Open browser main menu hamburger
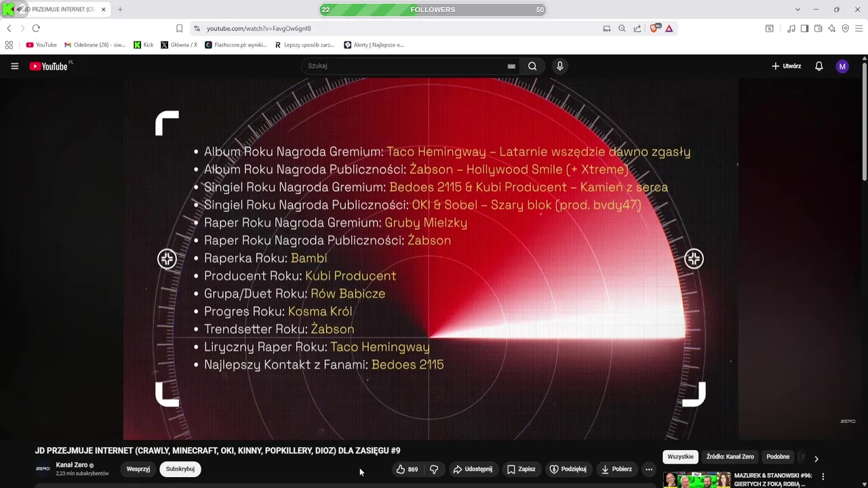 coord(859,28)
